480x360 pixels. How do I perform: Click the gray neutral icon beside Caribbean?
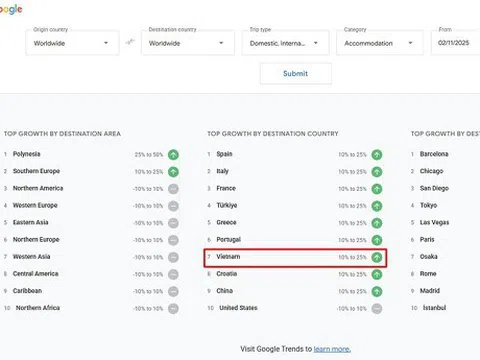coord(173,292)
